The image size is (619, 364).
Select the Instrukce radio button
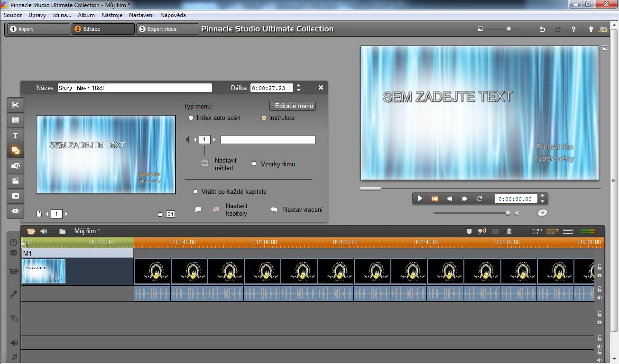(264, 118)
